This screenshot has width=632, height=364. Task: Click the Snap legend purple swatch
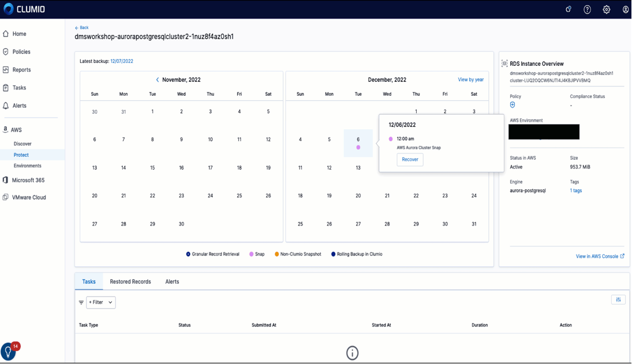coord(252,254)
